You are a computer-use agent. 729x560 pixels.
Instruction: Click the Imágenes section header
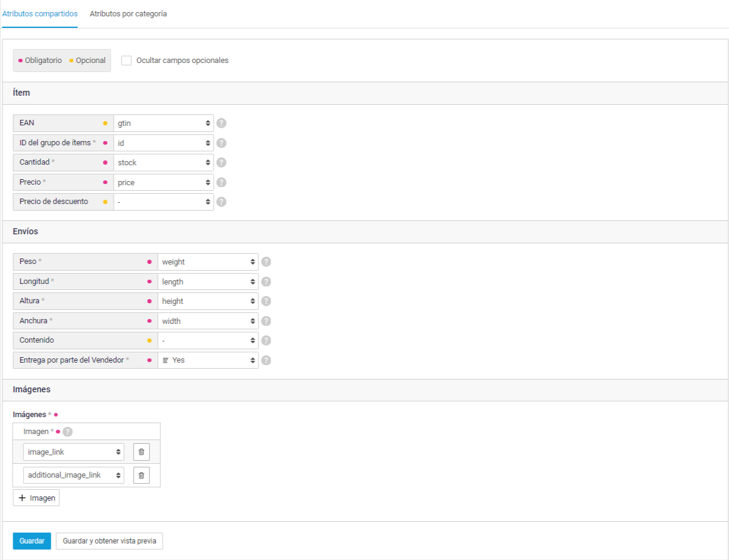[31, 390]
